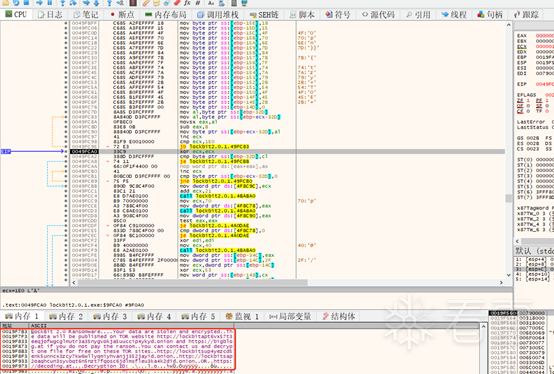Open the Strings Az search icon

pos(211,3)
